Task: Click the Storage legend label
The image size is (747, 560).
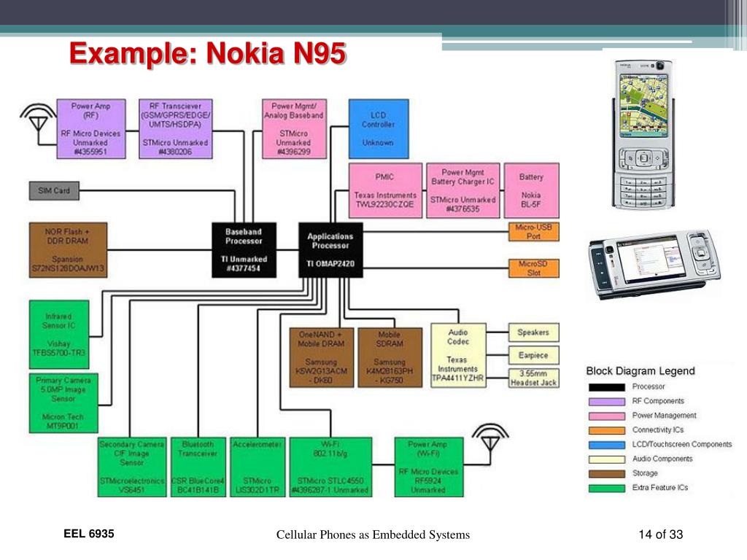Action: tap(645, 473)
